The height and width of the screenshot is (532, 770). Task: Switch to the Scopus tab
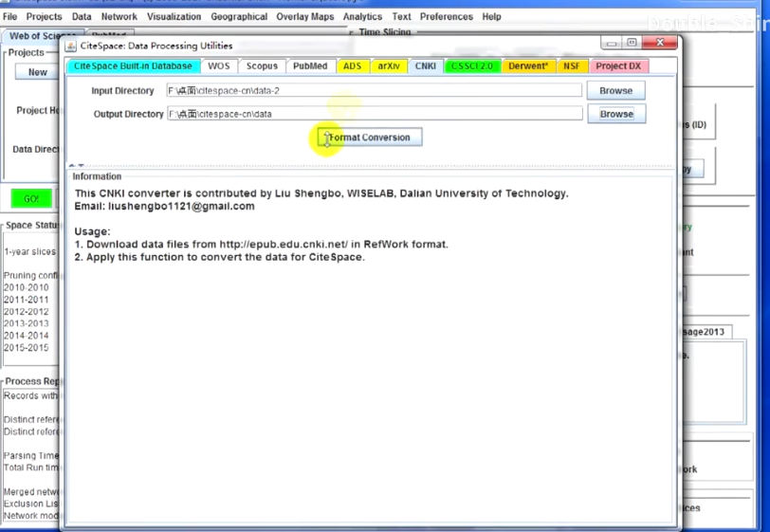click(262, 66)
